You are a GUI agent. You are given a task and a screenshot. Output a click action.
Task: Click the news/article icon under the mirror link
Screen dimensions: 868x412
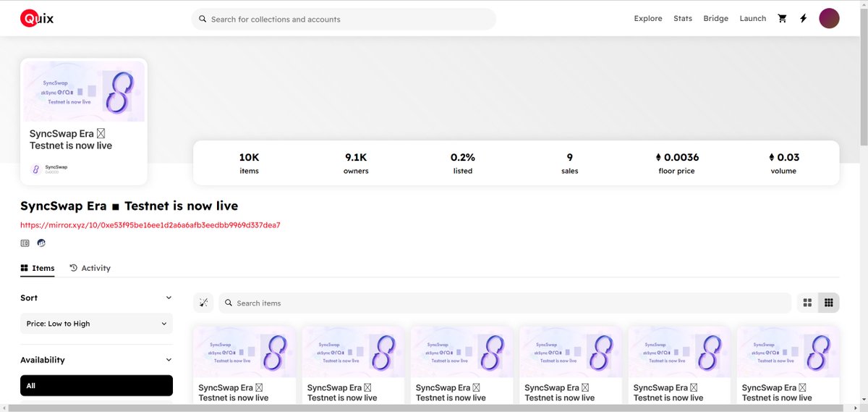(x=25, y=243)
